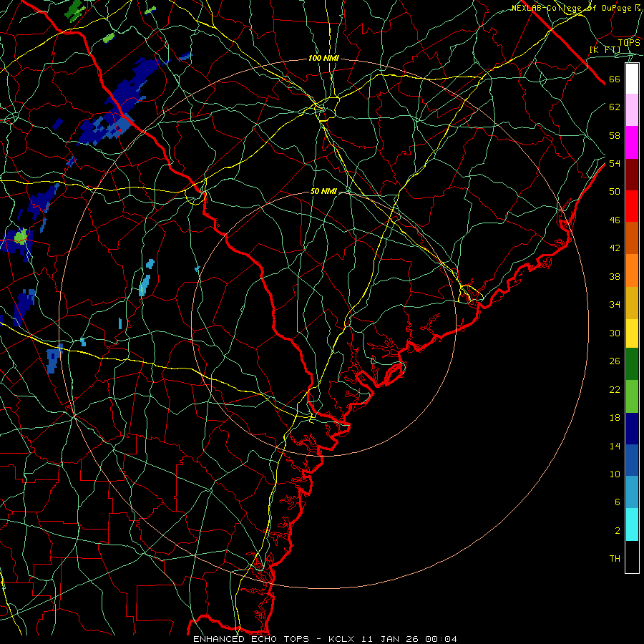The width and height of the screenshot is (644, 644).
Task: Click the legend value "38"
Action: [615, 276]
